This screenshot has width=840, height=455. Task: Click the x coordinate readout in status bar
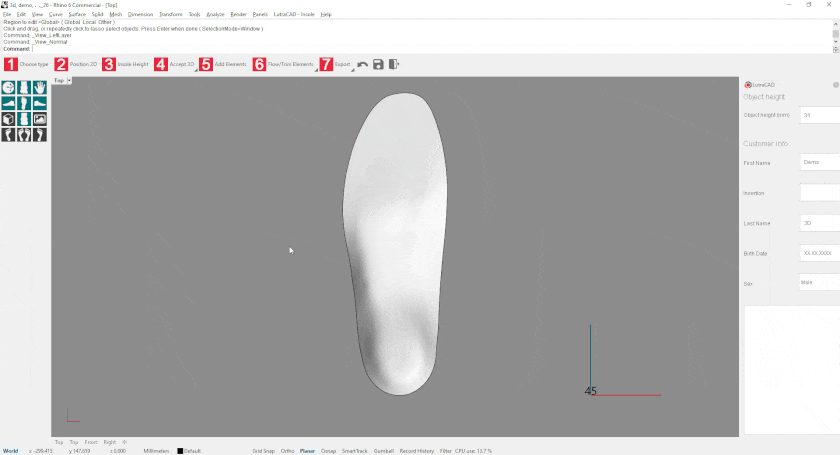(41, 451)
